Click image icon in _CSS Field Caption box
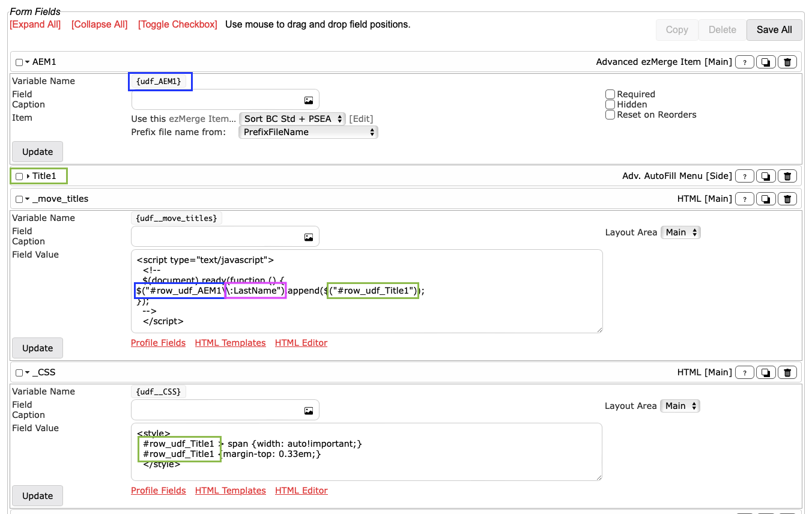Viewport: 812px width, 514px height. 309,411
